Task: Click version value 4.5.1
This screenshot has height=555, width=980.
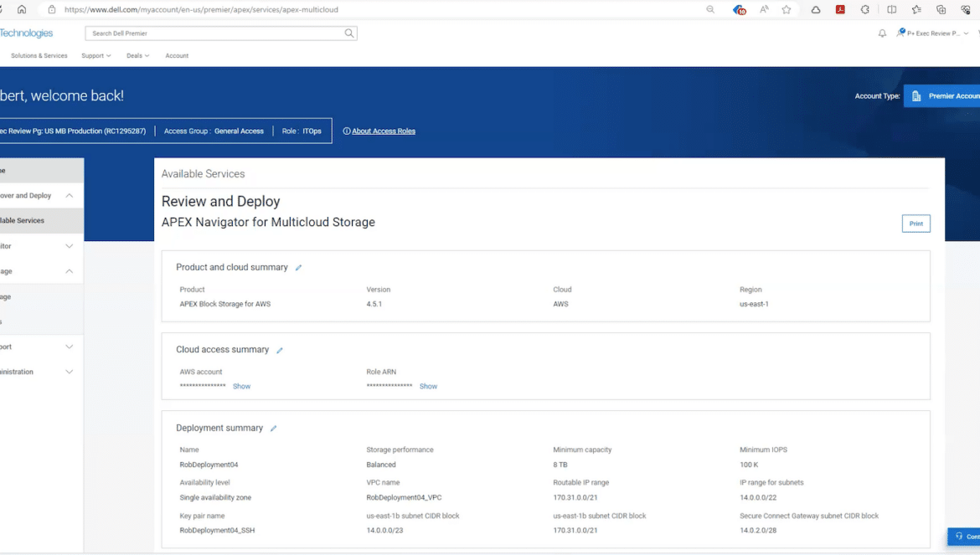Action: 374,304
